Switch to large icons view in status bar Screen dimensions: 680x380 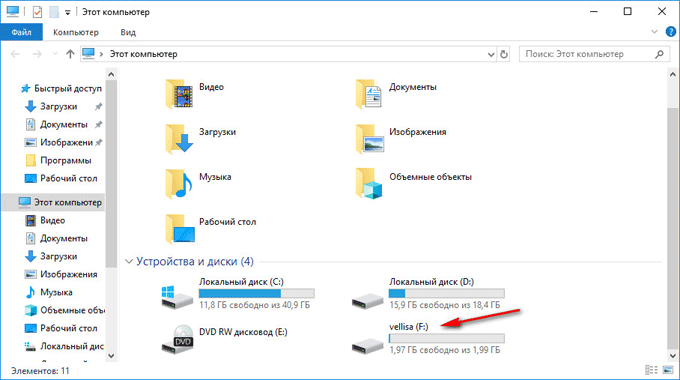[668, 370]
